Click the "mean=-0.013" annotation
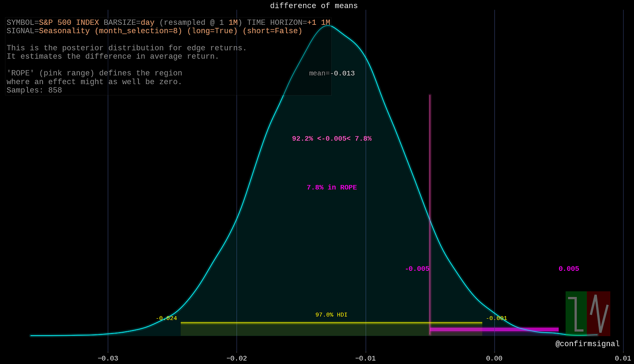634x364 pixels. click(x=332, y=73)
